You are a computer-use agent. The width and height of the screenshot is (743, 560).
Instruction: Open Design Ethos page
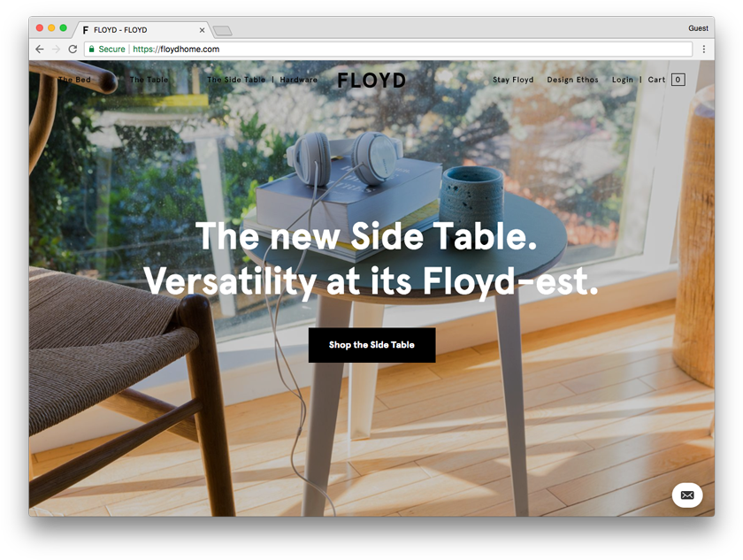(572, 80)
